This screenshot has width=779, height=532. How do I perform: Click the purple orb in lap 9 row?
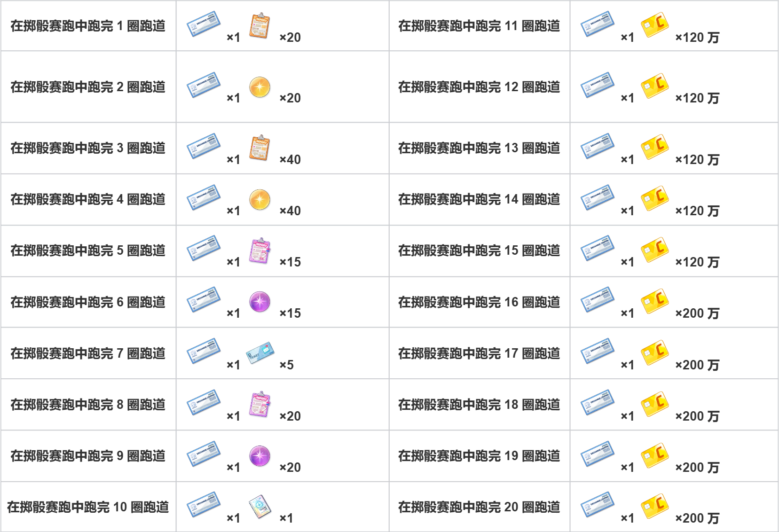(260, 456)
